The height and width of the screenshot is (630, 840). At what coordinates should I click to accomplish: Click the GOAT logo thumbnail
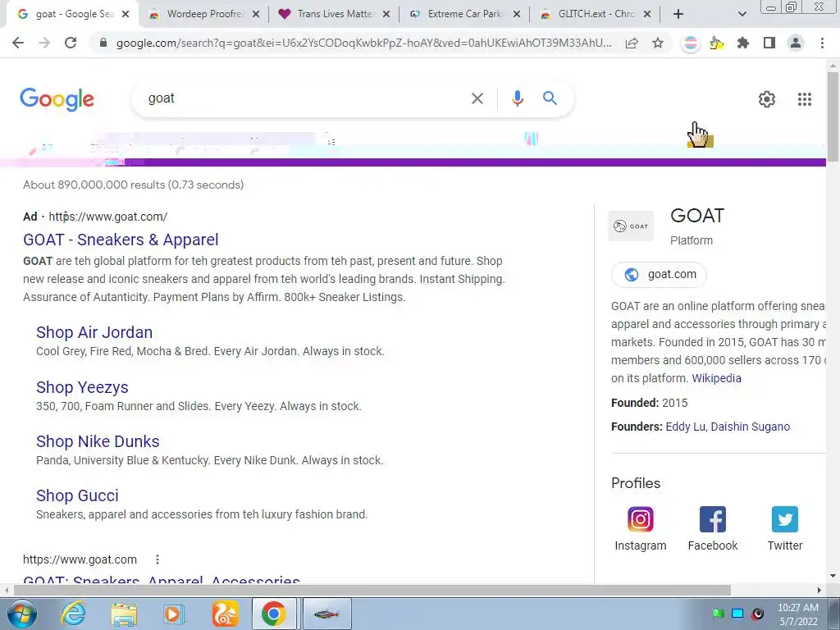pyautogui.click(x=631, y=226)
